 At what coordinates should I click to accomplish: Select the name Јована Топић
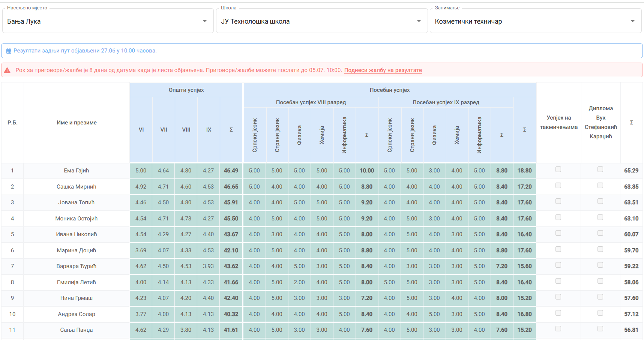77,202
